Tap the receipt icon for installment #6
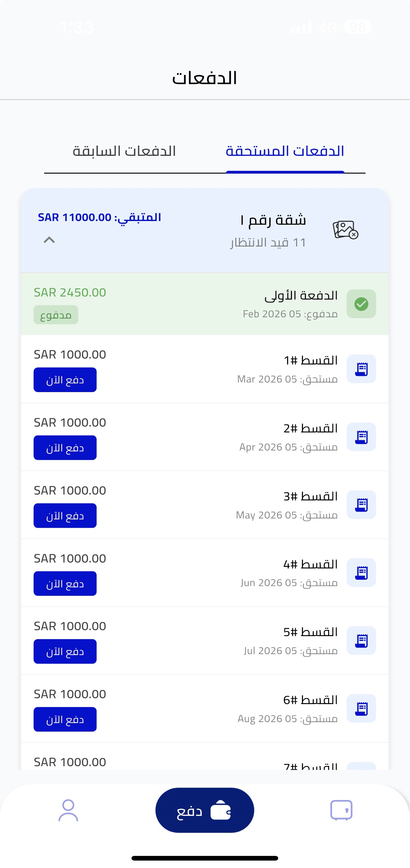Image resolution: width=410 pixels, height=868 pixels. click(x=361, y=708)
